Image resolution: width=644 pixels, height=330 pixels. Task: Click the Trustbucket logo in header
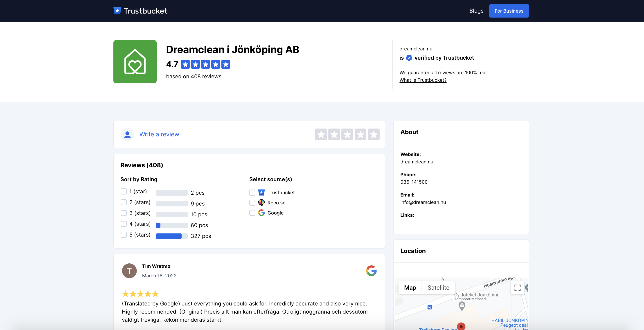coord(140,11)
